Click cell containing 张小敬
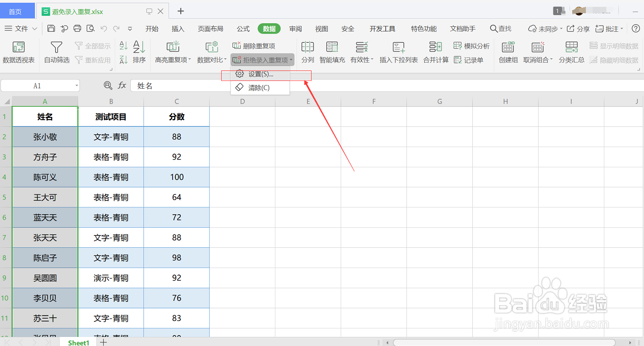Screen dimensions: 644x346 [x=45, y=137]
